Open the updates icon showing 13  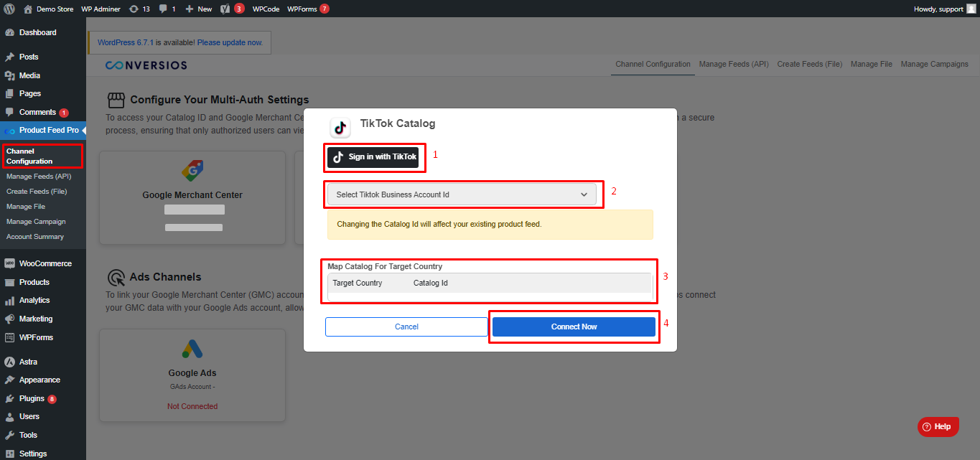point(134,9)
